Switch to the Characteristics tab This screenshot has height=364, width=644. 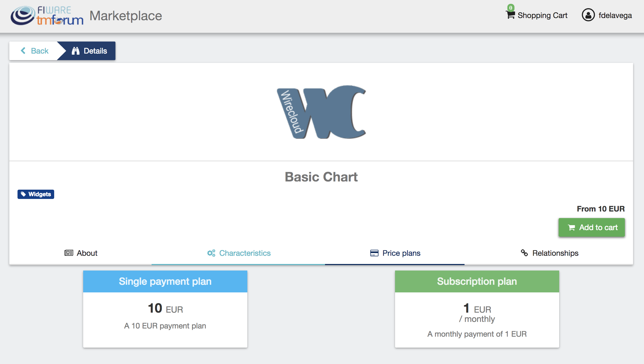pos(239,253)
